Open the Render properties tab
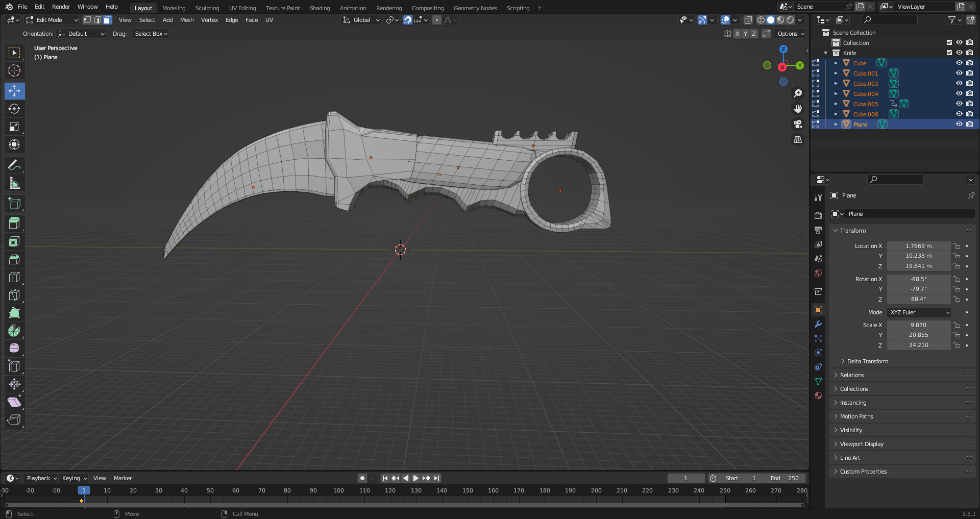The height and width of the screenshot is (519, 980). [818, 215]
